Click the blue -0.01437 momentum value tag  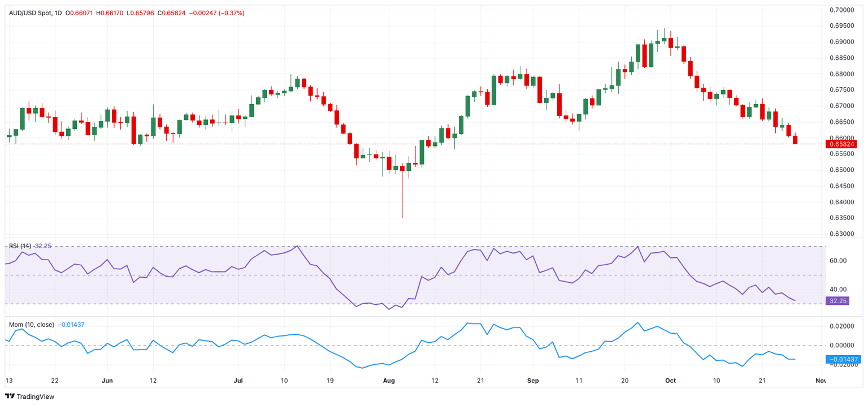click(843, 359)
